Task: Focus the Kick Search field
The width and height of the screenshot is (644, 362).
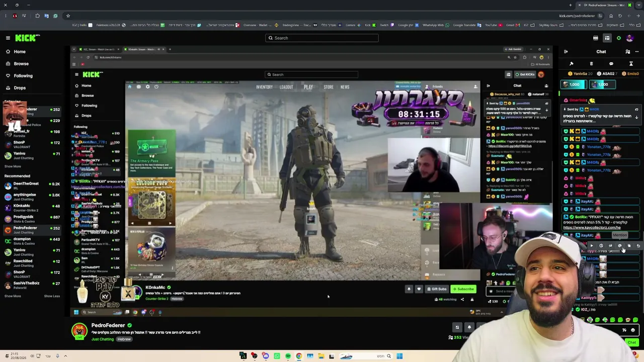Action: click(x=322, y=38)
